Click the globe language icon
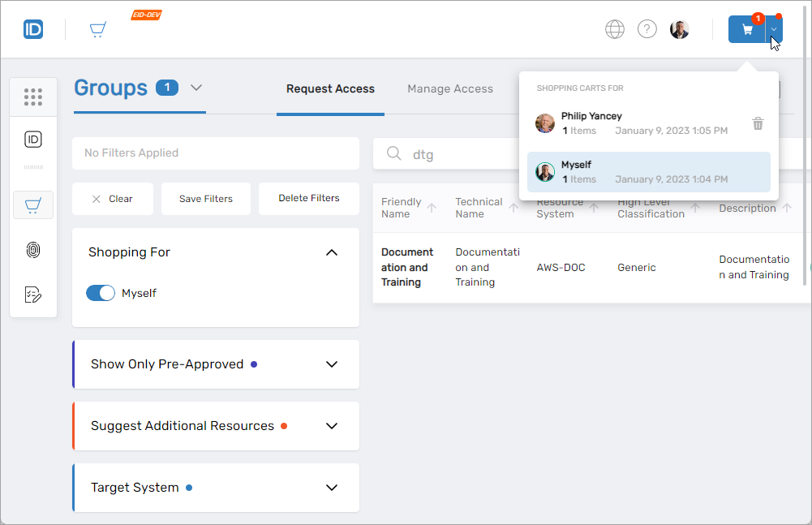Screen dimensions: 812x525 [615, 29]
